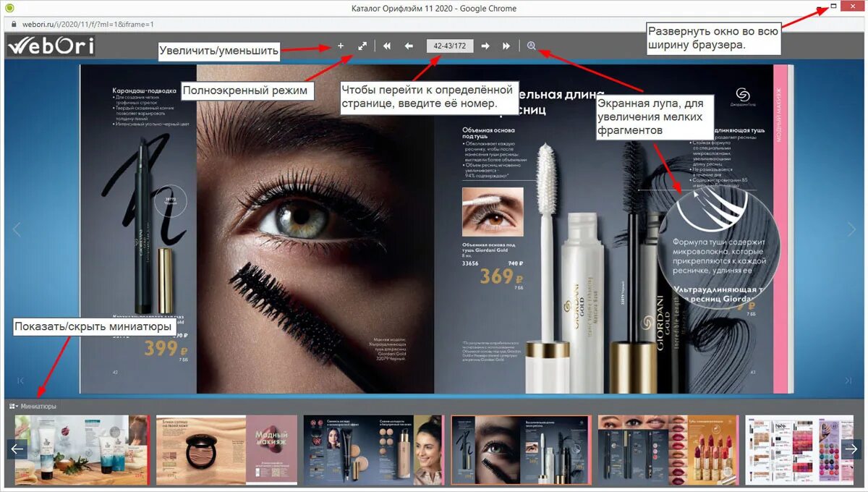This screenshot has height=492, width=868.
Task: Open highlighted mascara eye spread thumbnail
Action: pos(521,449)
